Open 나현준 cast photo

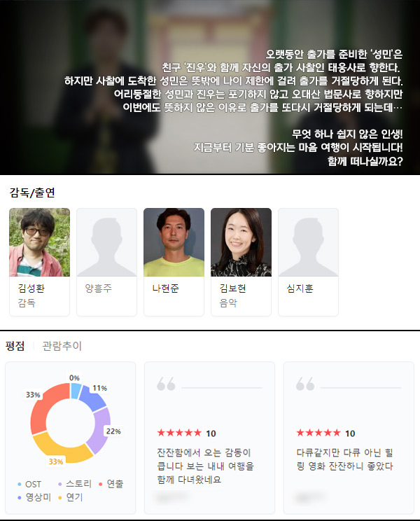174,242
